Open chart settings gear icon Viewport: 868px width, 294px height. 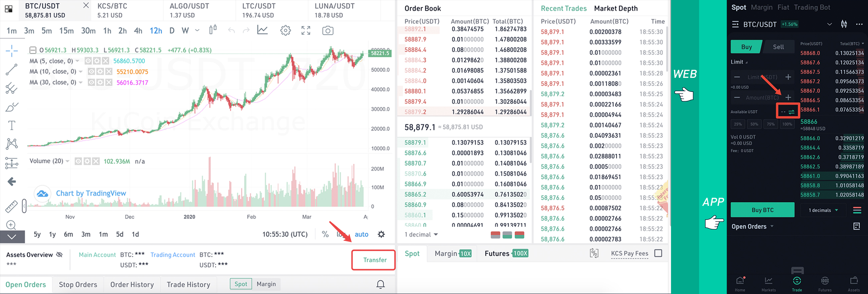coord(285,31)
